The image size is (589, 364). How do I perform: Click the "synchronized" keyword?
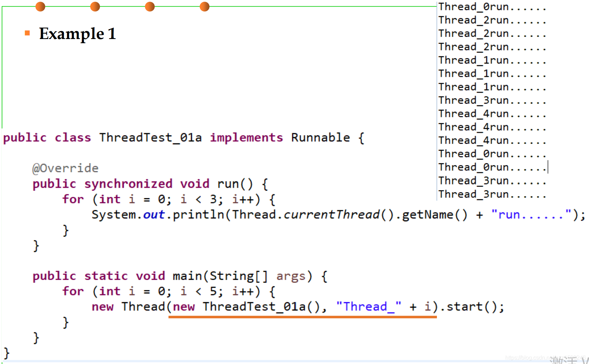point(128,184)
